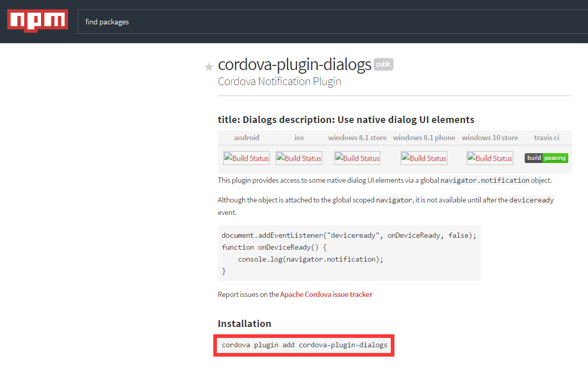Click the Installation heading

tap(244, 323)
